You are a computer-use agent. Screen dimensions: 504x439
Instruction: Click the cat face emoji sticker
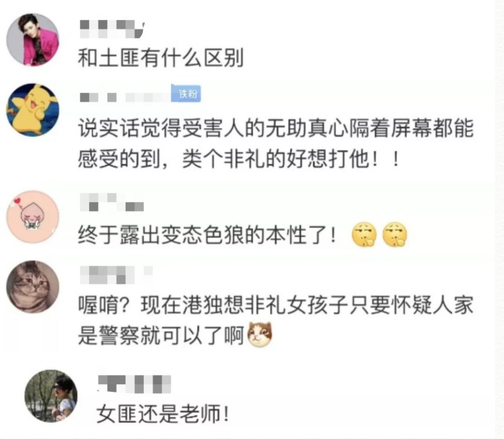pos(260,334)
